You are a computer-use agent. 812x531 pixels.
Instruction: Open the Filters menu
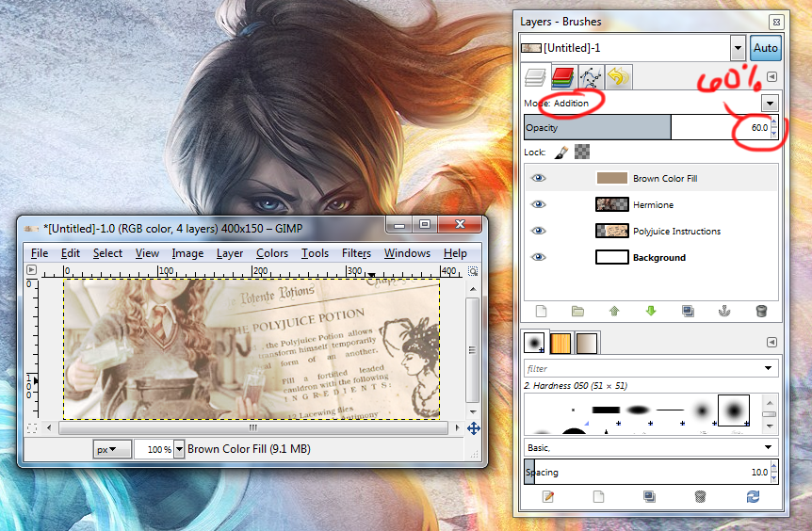coord(356,253)
